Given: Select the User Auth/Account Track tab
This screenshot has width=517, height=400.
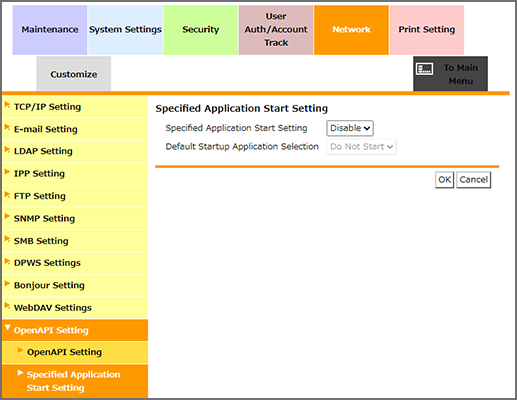Looking at the screenshot, I should [x=276, y=30].
